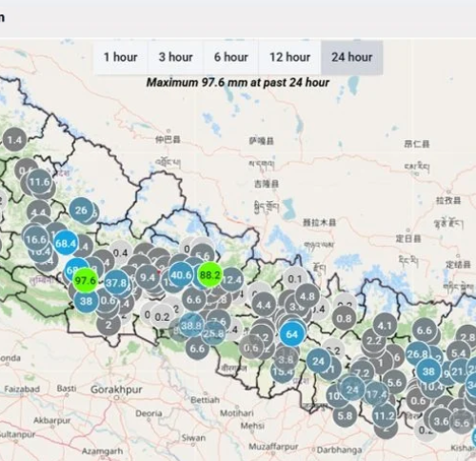476x461 pixels.
Task: Select the 0.2 station marker
Action: pos(162,317)
